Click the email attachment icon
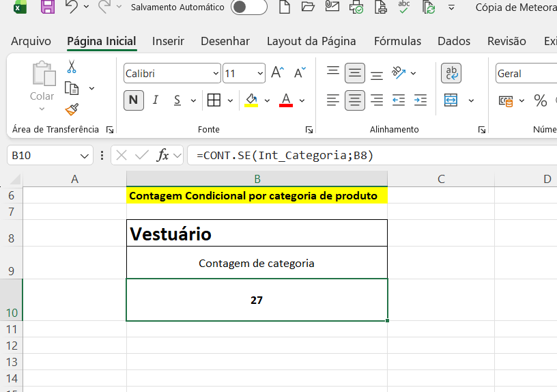The image size is (557, 392). point(332,6)
